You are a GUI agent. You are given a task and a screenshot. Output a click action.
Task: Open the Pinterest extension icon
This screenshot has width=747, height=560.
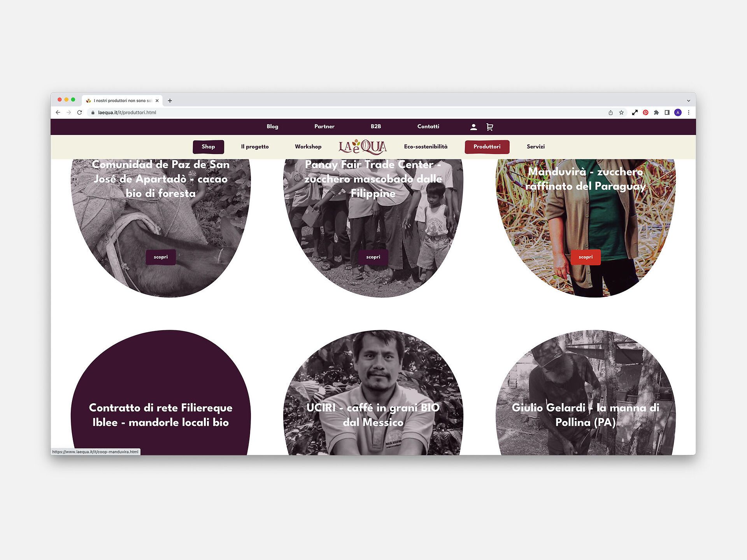click(x=645, y=112)
